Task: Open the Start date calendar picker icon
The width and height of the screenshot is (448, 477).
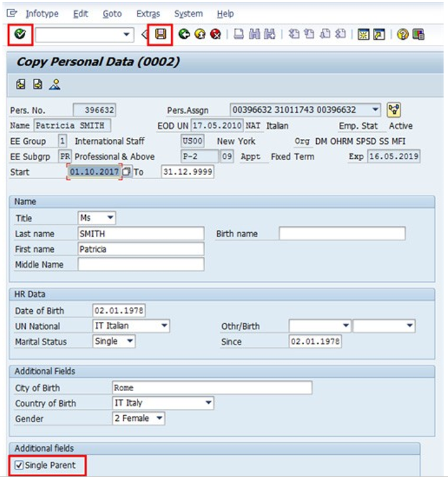Action: tap(126, 172)
